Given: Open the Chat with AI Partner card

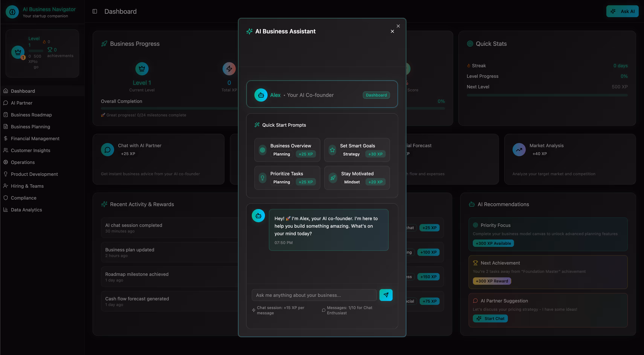Looking at the screenshot, I should coord(159,159).
